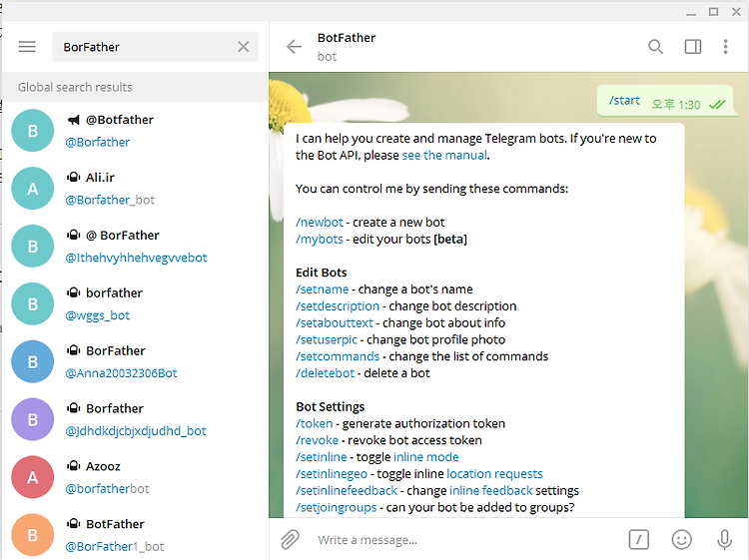This screenshot has height=560, width=749.
Task: Search in the BotFather chat
Action: point(655,47)
